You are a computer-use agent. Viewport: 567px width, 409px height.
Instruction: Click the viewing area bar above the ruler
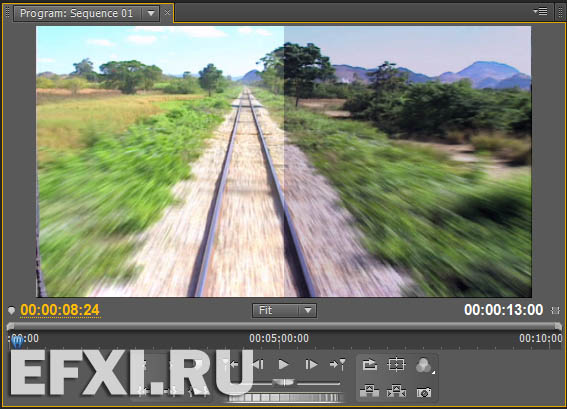pyautogui.click(x=284, y=326)
